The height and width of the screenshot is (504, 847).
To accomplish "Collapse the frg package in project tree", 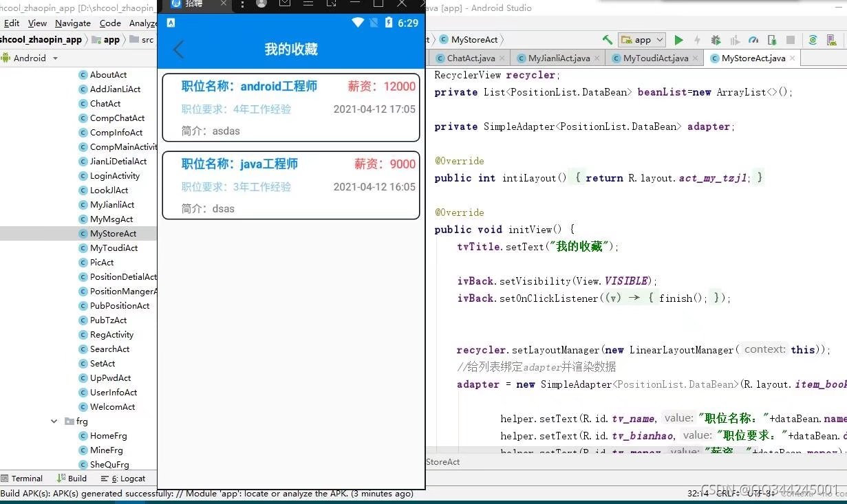I will pyautogui.click(x=54, y=421).
